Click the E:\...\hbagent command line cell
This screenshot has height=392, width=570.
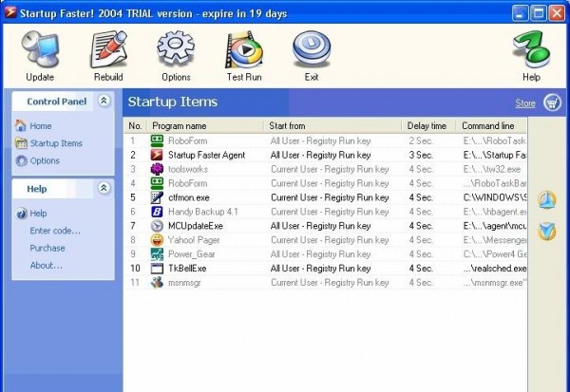[495, 212]
